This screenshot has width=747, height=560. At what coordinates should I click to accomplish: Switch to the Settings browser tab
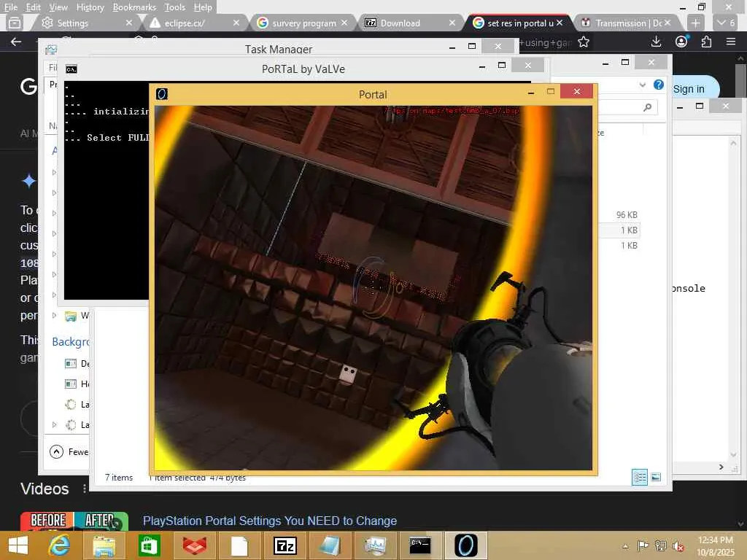(86, 23)
